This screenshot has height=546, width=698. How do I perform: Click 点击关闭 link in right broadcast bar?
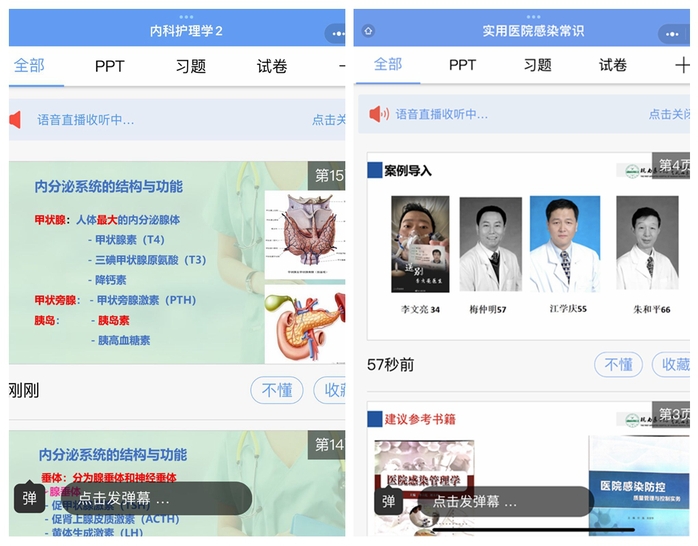click(669, 114)
